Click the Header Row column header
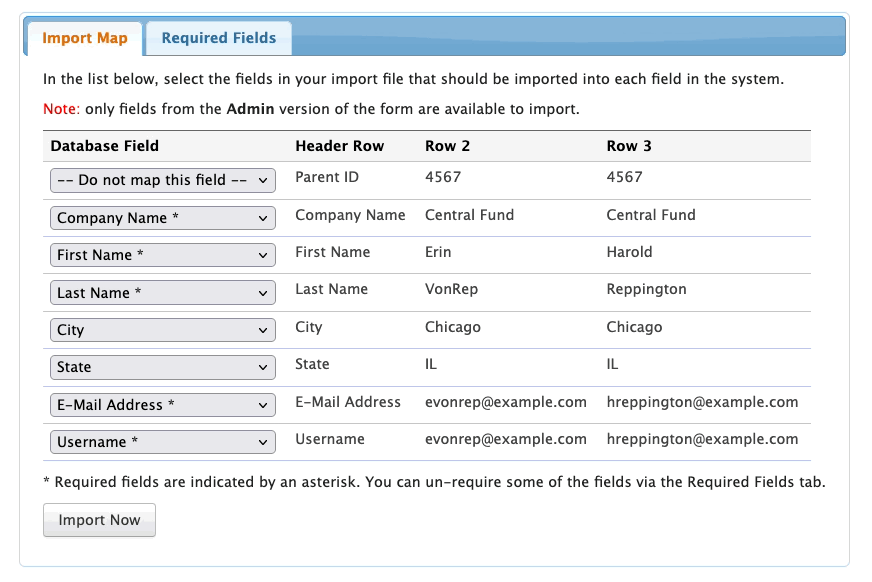The height and width of the screenshot is (582, 872). pos(339,146)
